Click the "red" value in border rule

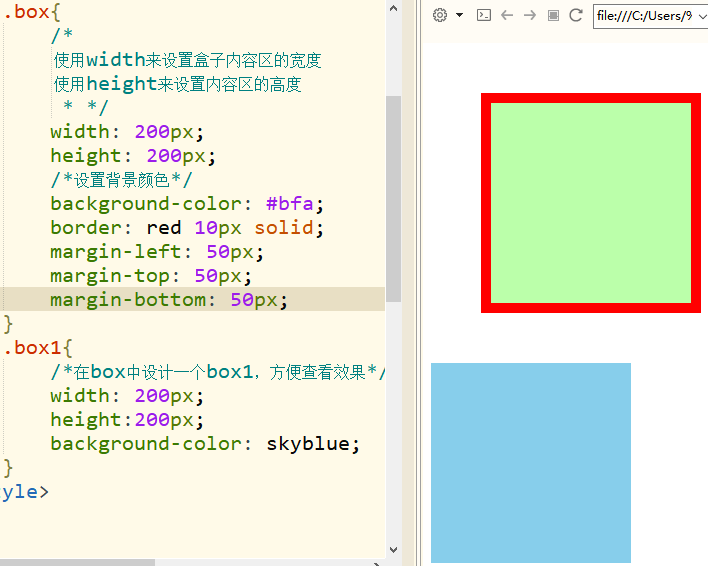coord(164,227)
